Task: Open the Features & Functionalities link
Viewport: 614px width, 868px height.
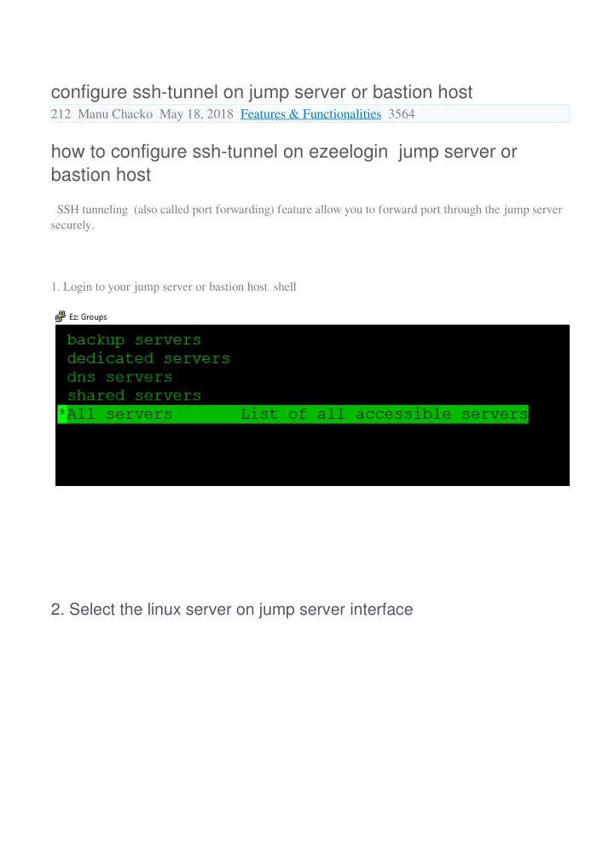Action: click(x=310, y=114)
